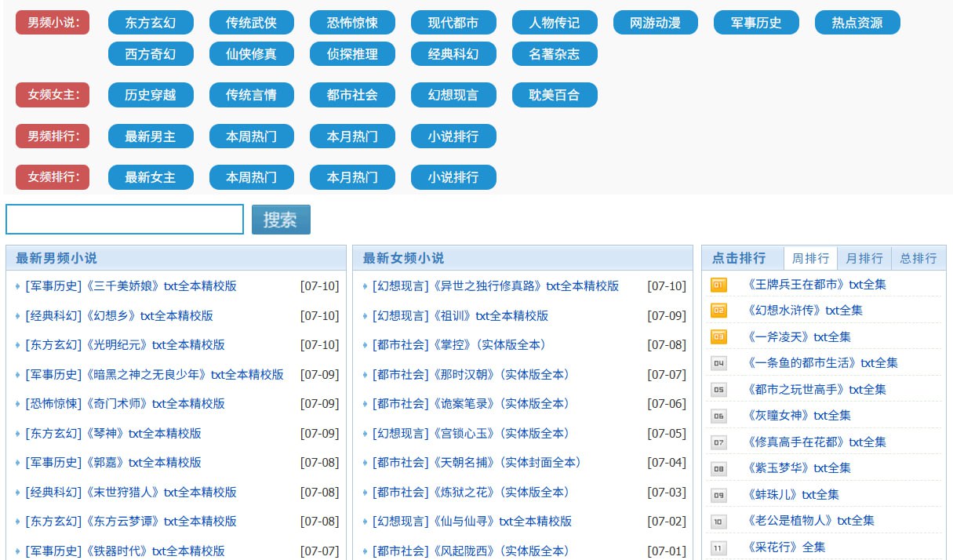Switch to the 周排行 tab
This screenshot has height=560, width=953.
[810, 258]
